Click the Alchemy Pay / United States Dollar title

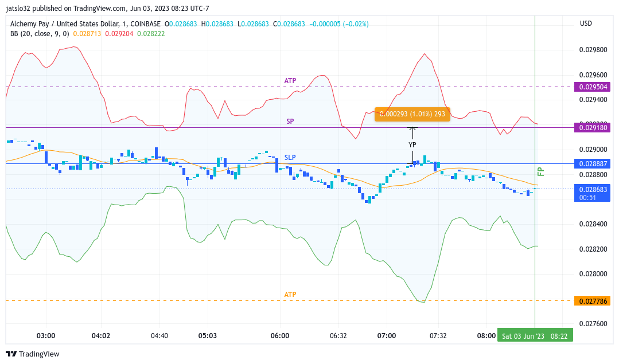(x=64, y=24)
